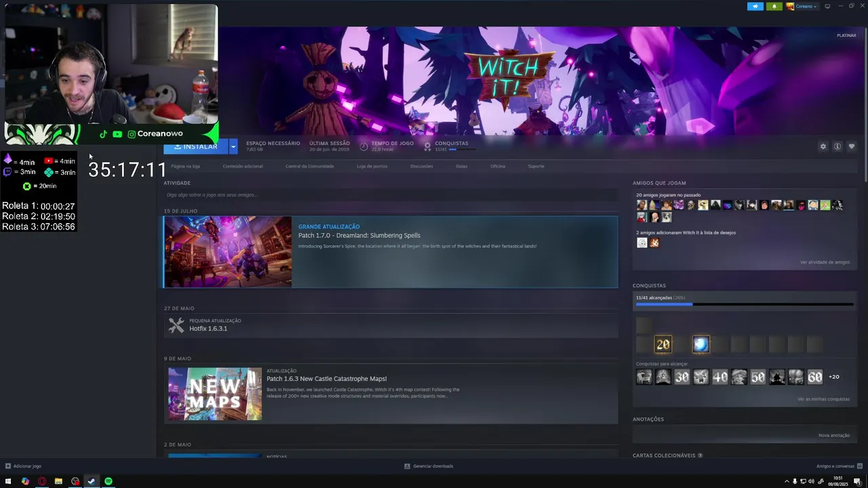Open the Suporte tab
868x488 pixels.
pyautogui.click(x=536, y=166)
